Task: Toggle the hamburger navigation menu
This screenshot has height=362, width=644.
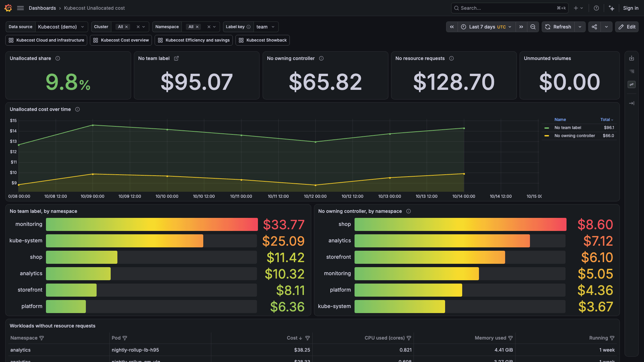Action: (20, 8)
